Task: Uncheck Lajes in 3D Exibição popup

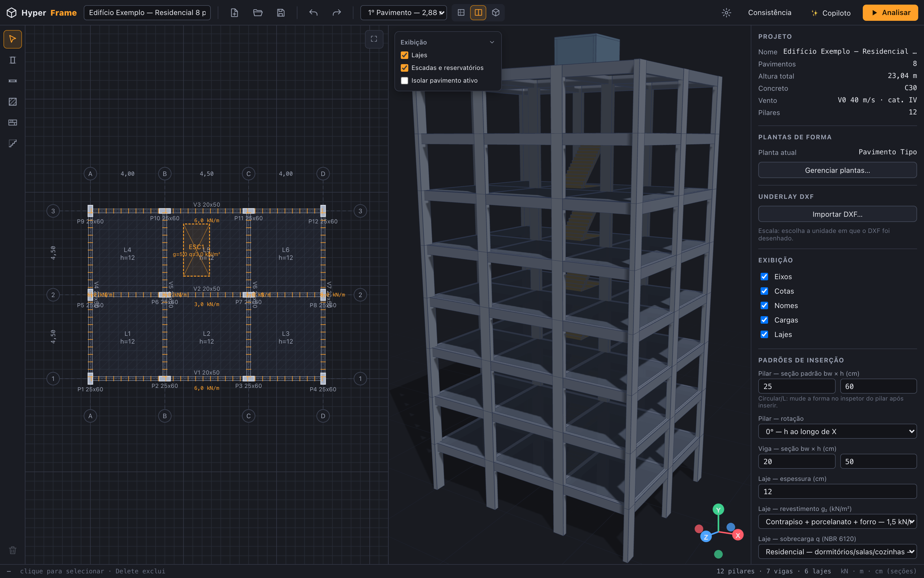Action: click(x=404, y=55)
